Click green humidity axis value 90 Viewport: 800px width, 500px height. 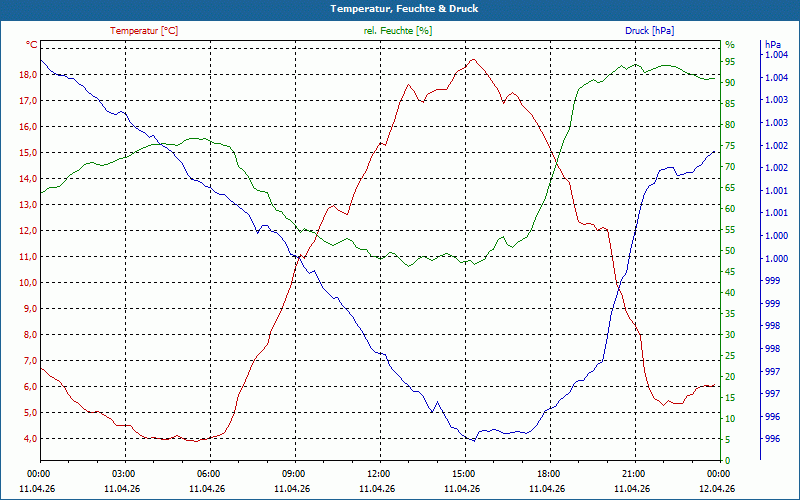click(730, 83)
